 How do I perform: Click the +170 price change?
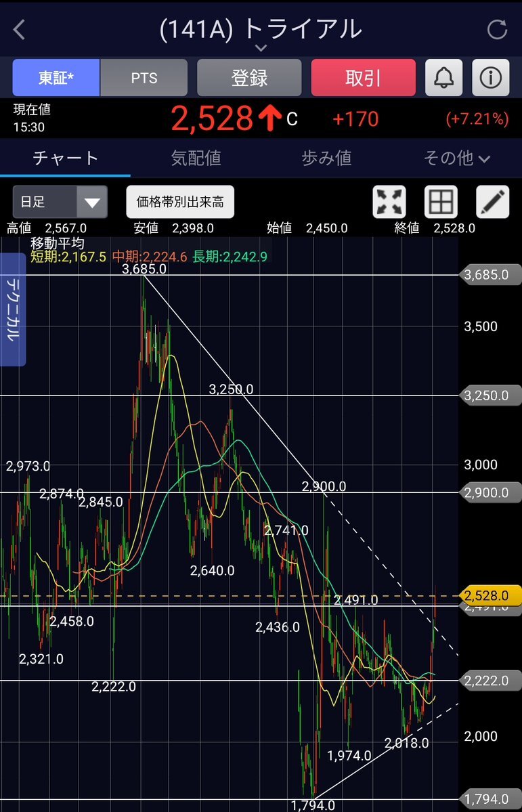(355, 119)
